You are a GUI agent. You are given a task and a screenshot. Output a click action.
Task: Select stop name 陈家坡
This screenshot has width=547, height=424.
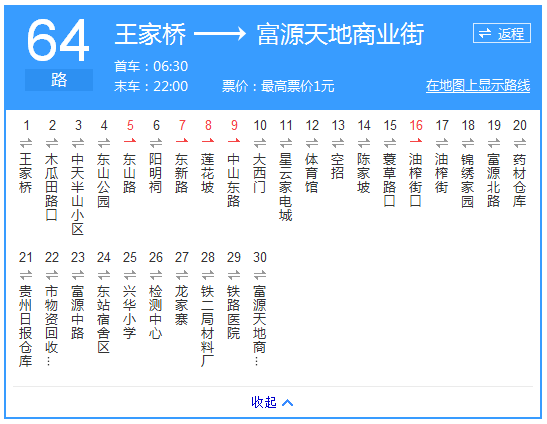click(x=364, y=173)
